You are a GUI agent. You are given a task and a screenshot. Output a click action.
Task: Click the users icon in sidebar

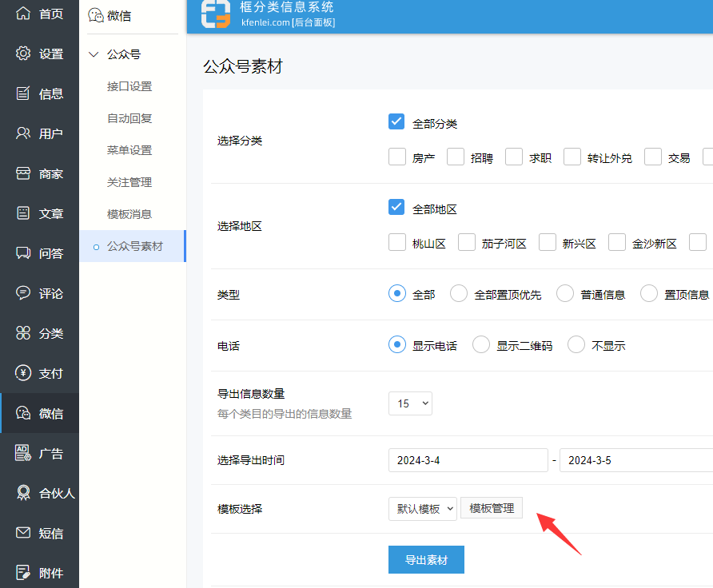pos(23,133)
